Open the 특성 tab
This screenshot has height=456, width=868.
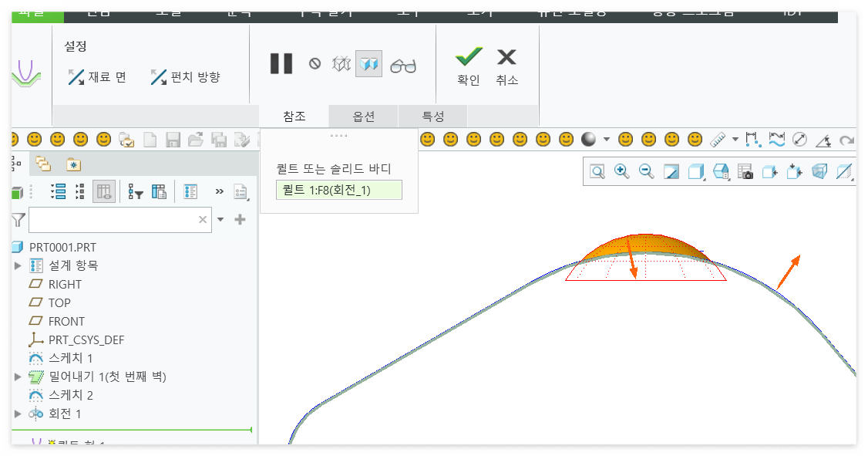click(433, 117)
